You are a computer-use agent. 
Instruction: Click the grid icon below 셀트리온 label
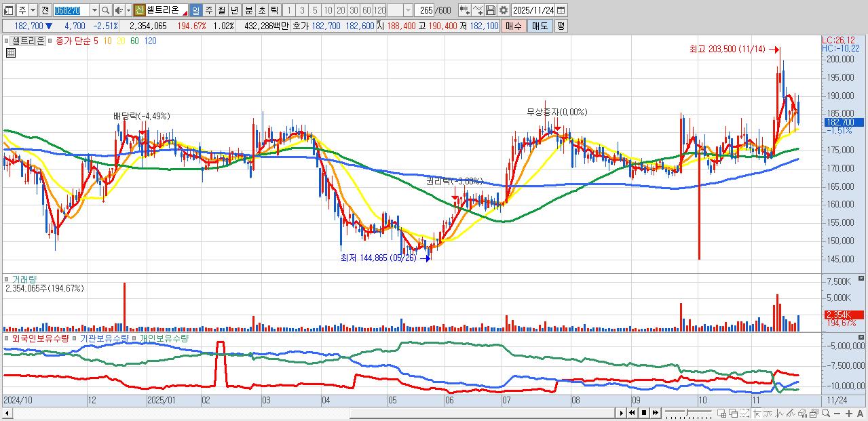click(x=10, y=52)
